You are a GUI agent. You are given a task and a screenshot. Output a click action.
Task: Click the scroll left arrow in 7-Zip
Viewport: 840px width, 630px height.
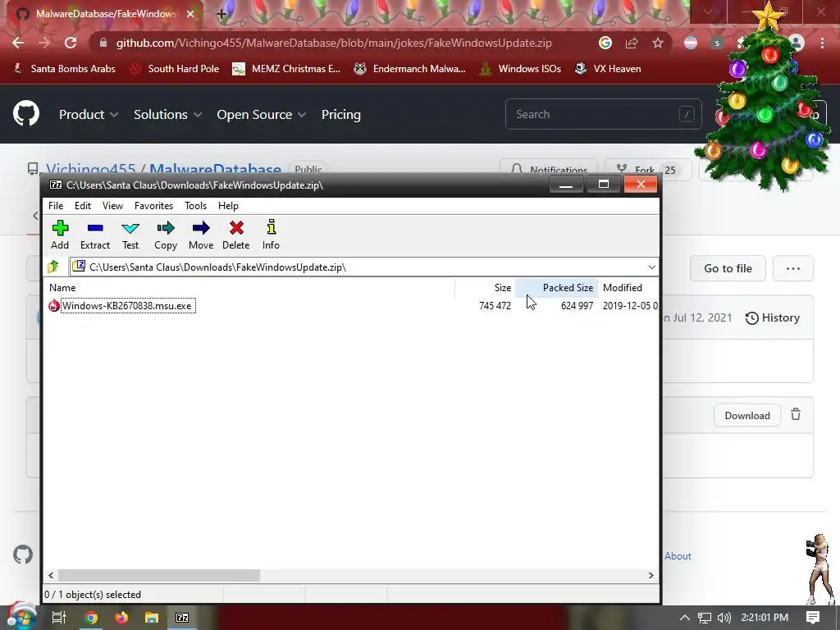(x=51, y=575)
